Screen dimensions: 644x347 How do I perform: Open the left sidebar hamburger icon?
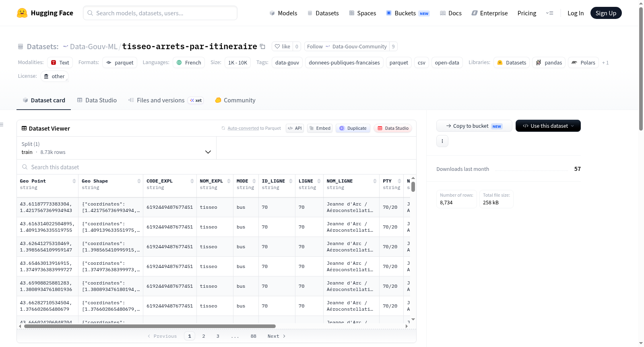pos(2,125)
